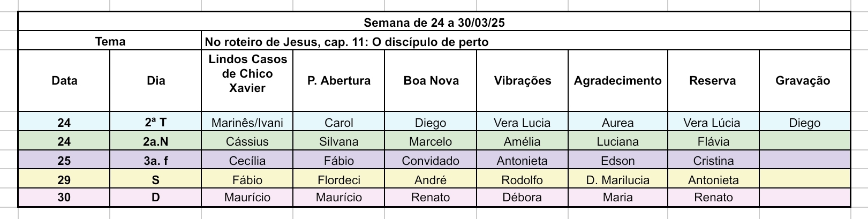This screenshot has height=219, width=868.
Task: Click the Tema label cell
Action: [x=110, y=41]
